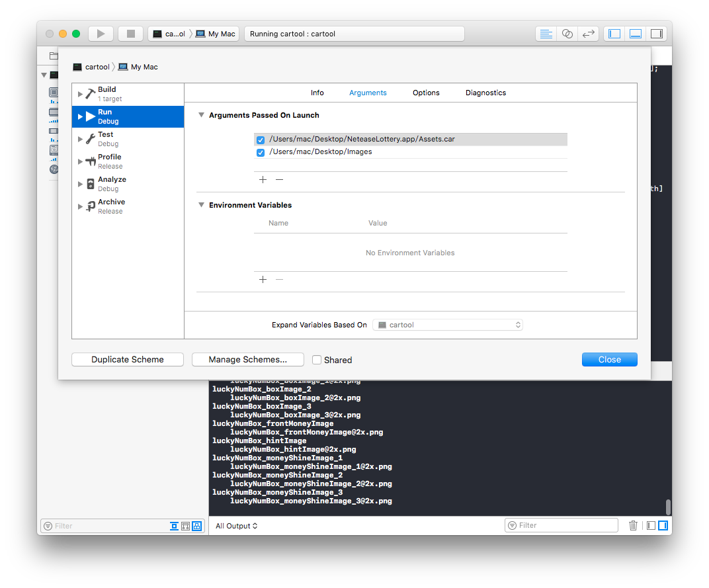The image size is (709, 588).
Task: Click luckyNumBox_moneyShineImage_3@2x.png console line
Action: pyautogui.click(x=311, y=501)
